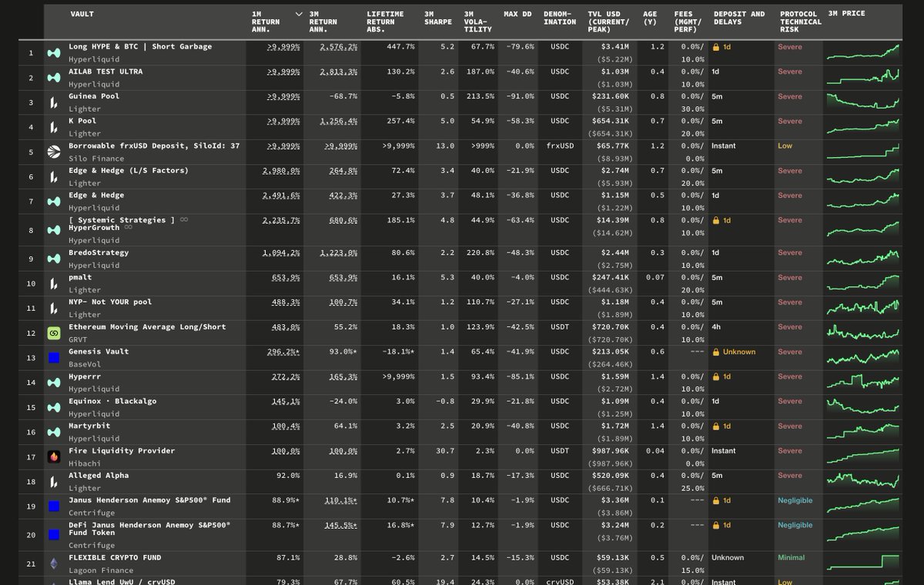Click 2,576.2% 3M return in row 1

(x=339, y=47)
